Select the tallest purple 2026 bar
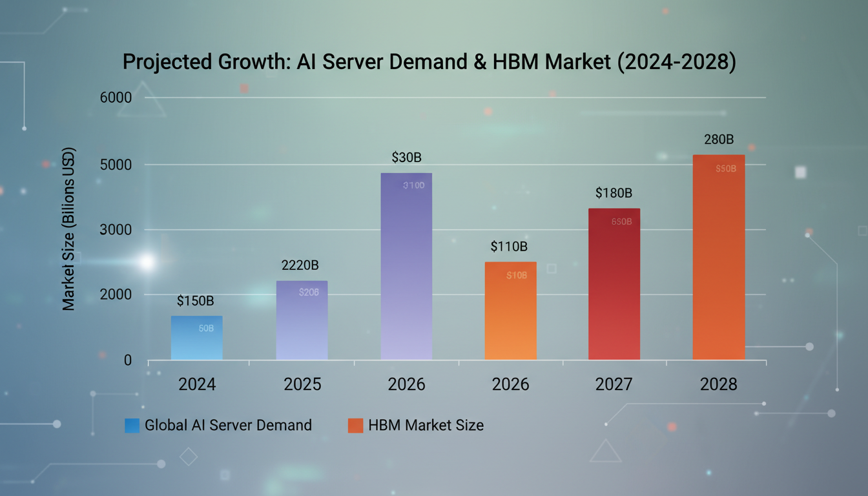 (406, 265)
